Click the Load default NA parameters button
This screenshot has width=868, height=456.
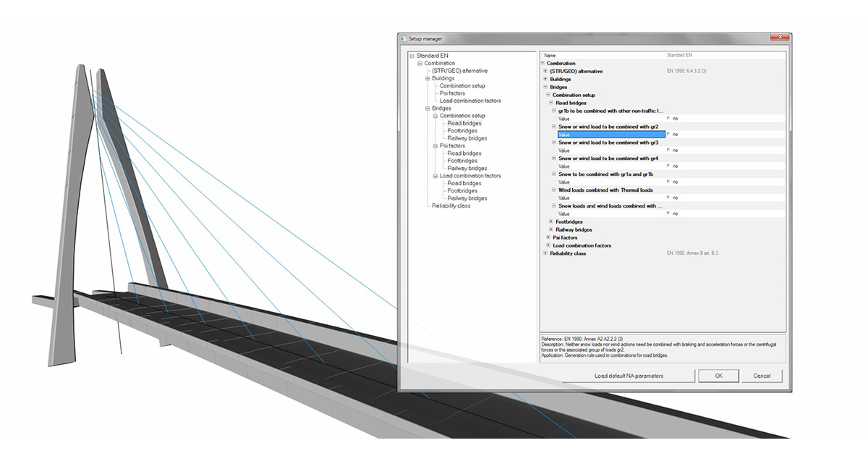[629, 376]
